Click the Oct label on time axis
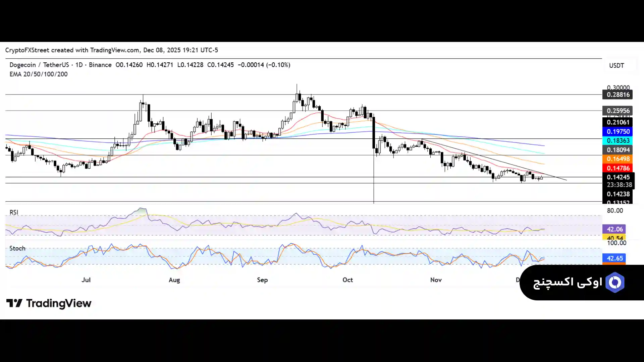The width and height of the screenshot is (644, 362). pyautogui.click(x=347, y=280)
